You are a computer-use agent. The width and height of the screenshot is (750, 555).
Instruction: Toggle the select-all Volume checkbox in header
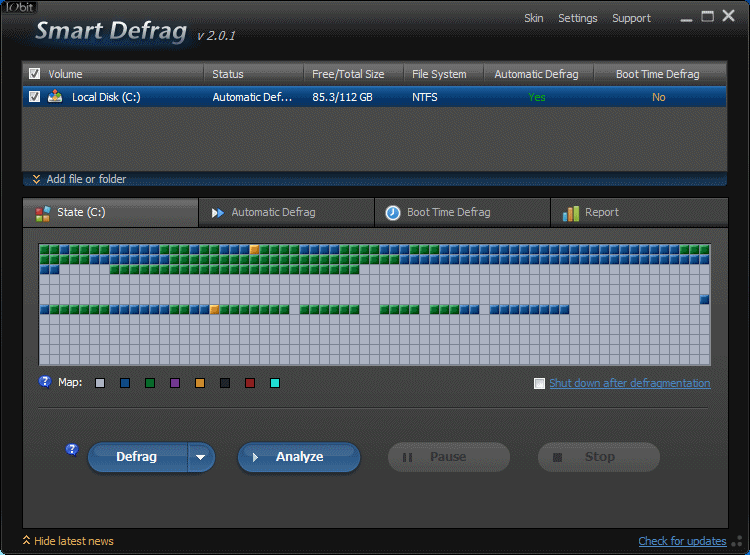point(34,74)
